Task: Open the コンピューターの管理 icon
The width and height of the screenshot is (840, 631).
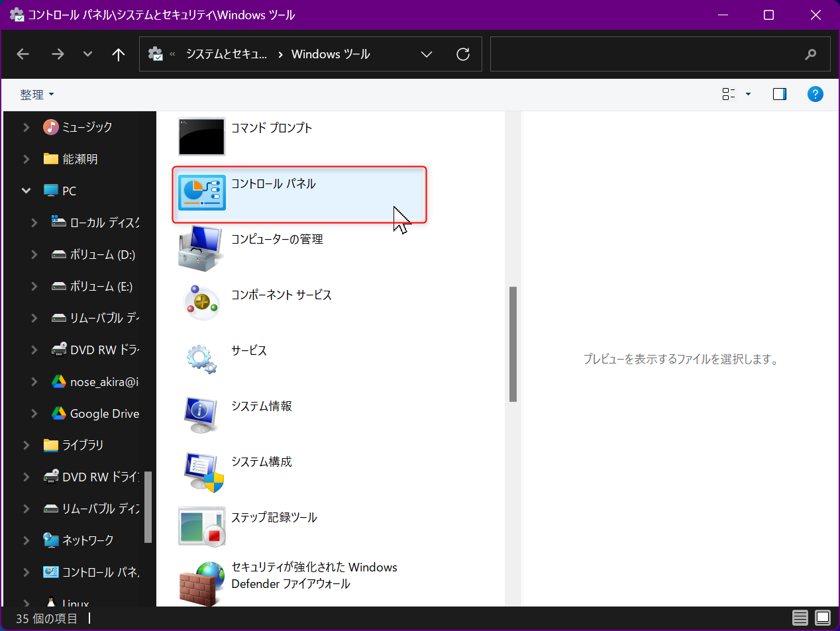Action: click(201, 248)
